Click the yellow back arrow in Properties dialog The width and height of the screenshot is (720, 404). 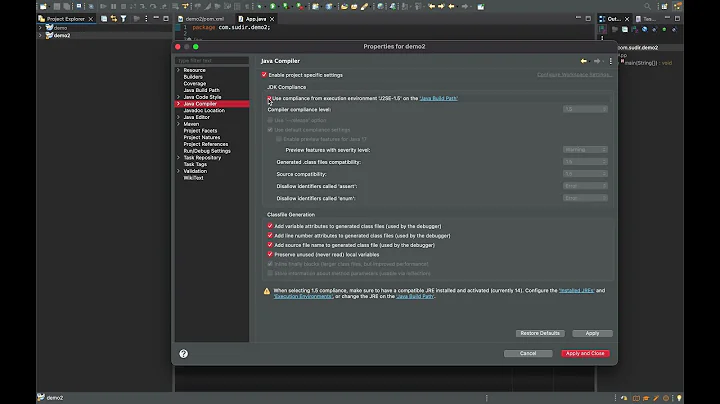point(583,61)
